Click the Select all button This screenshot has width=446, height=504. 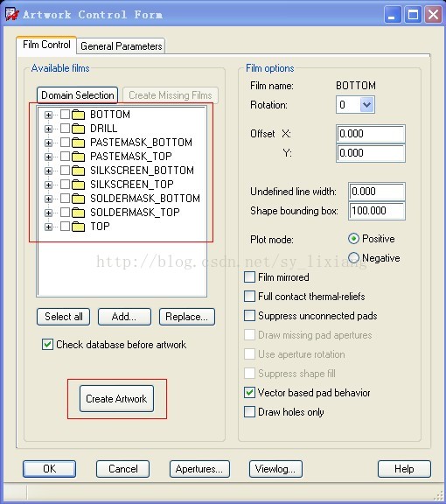coord(64,317)
